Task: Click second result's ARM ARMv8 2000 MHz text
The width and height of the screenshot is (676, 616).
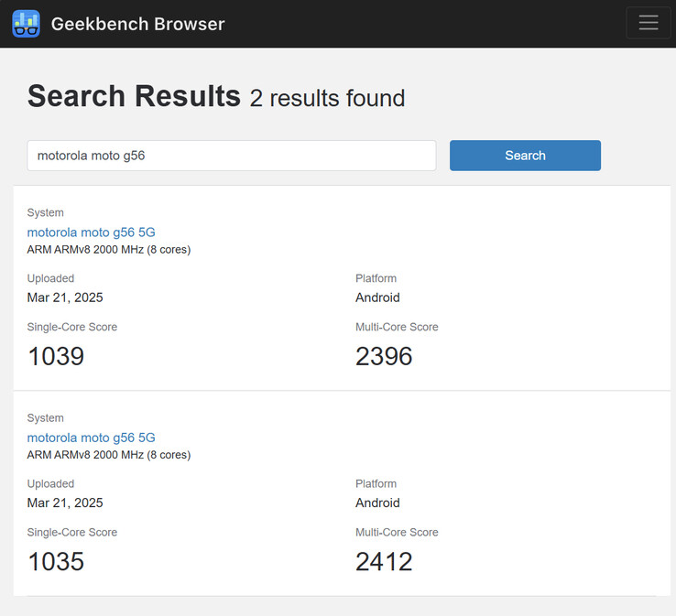Action: click(x=108, y=455)
